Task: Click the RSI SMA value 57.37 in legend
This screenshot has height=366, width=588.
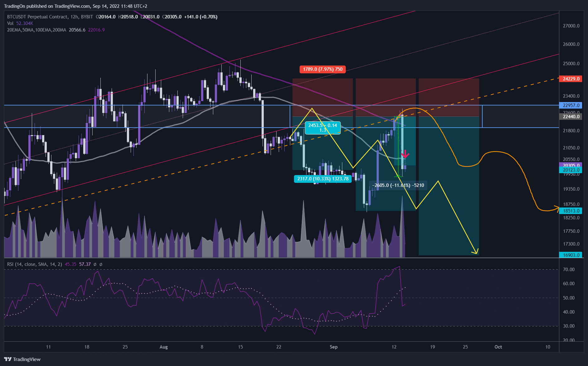Action: click(x=85, y=264)
